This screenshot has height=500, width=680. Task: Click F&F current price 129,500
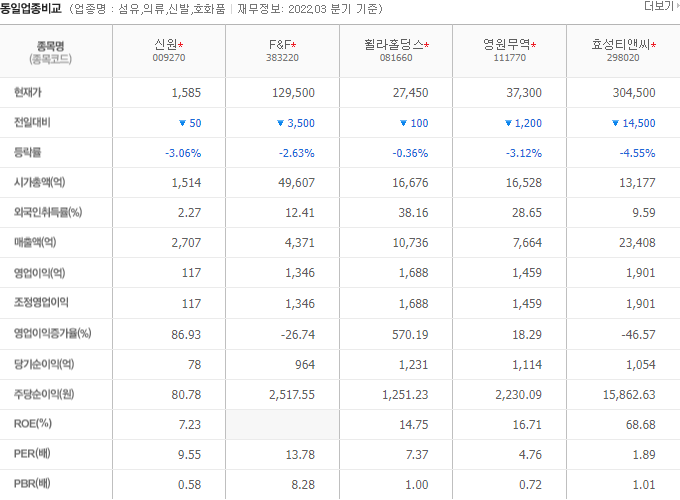coord(293,93)
